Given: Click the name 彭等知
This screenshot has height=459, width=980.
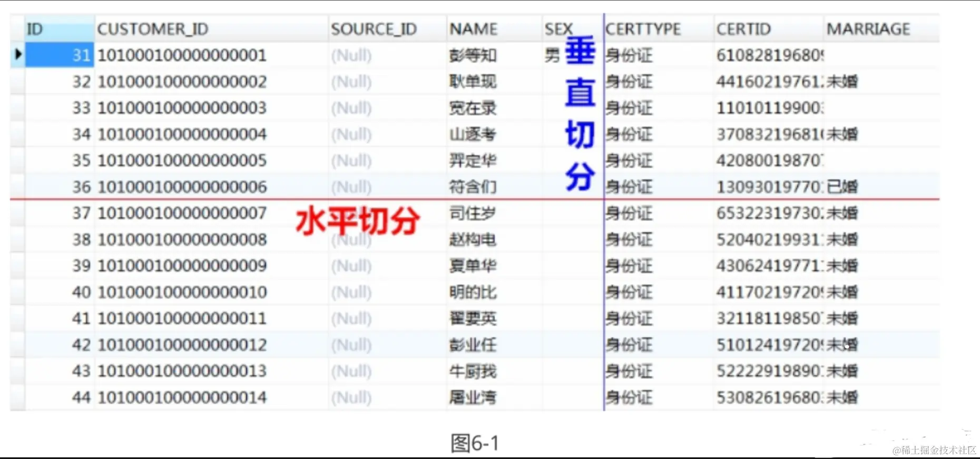Looking at the screenshot, I should pyautogui.click(x=473, y=55).
